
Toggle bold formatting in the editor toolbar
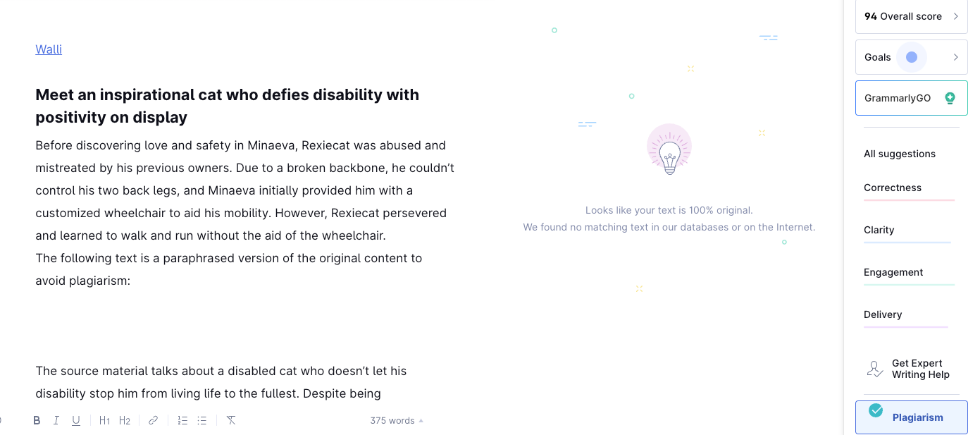pos(37,419)
